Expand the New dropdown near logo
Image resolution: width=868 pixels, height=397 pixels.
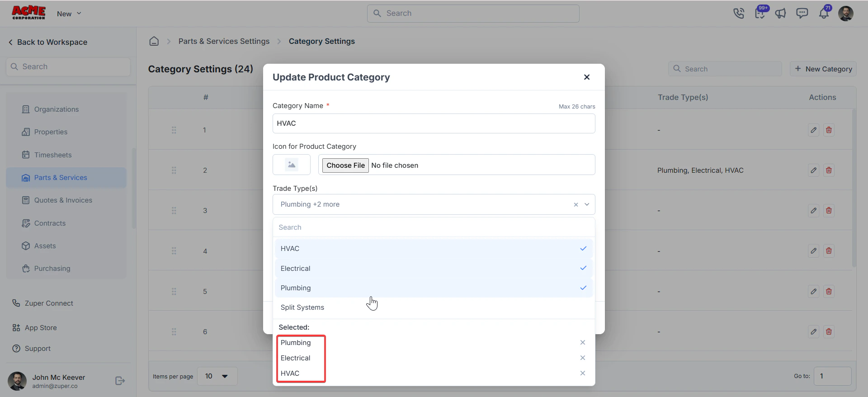coord(69,14)
